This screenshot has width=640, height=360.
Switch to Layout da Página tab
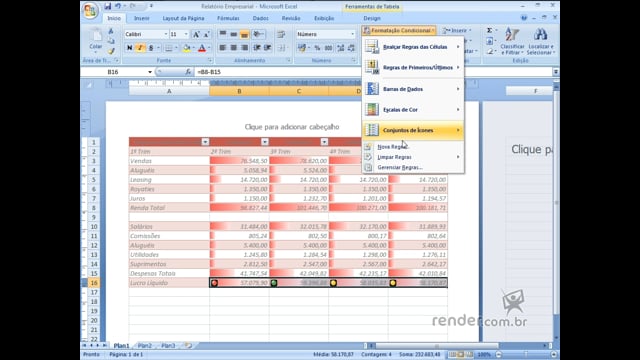pos(183,18)
